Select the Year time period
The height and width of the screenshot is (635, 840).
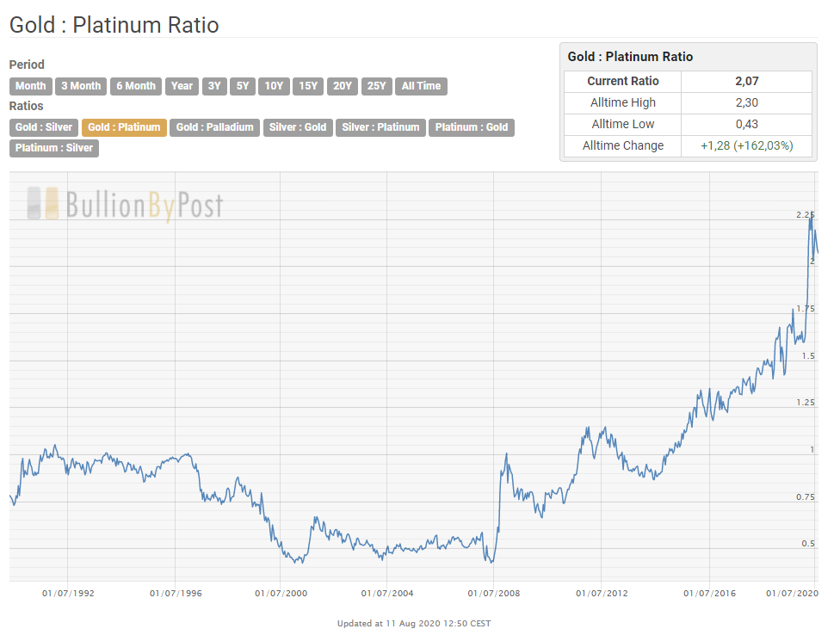[x=182, y=86]
